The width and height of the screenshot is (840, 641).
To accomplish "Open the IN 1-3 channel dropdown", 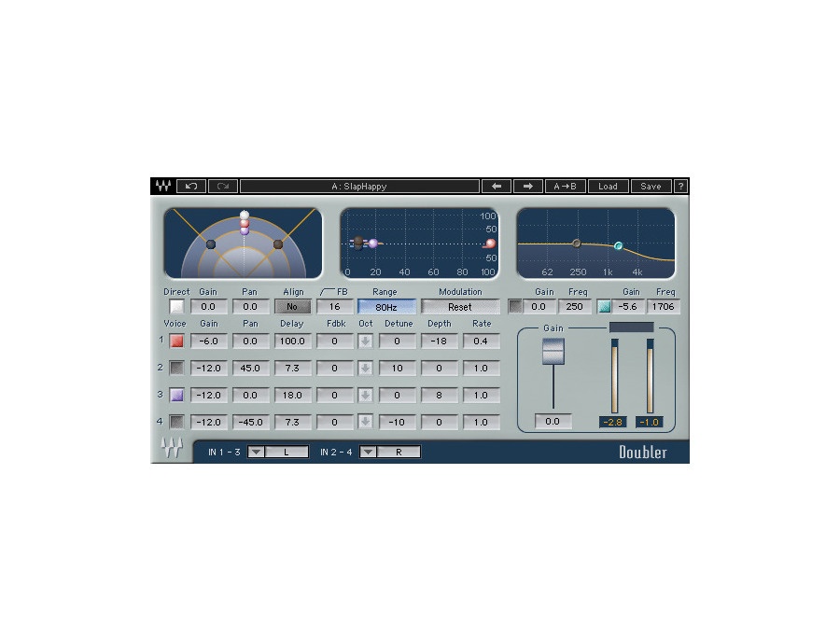I will (257, 452).
